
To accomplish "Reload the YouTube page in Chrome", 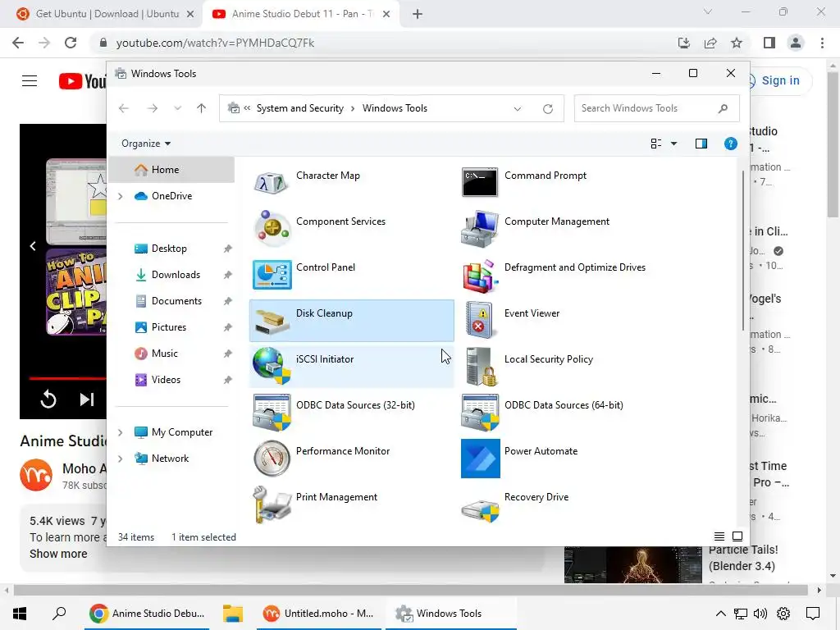I will 71,43.
